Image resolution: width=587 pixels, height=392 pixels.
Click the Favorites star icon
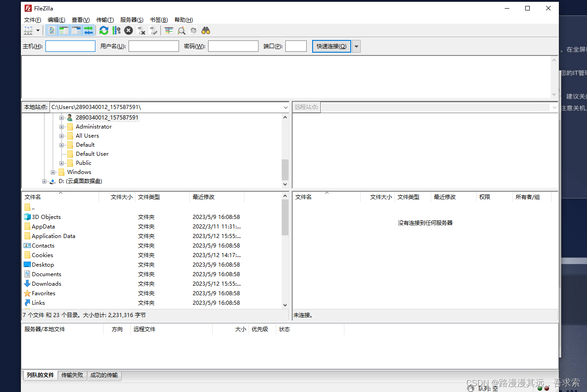click(x=27, y=293)
